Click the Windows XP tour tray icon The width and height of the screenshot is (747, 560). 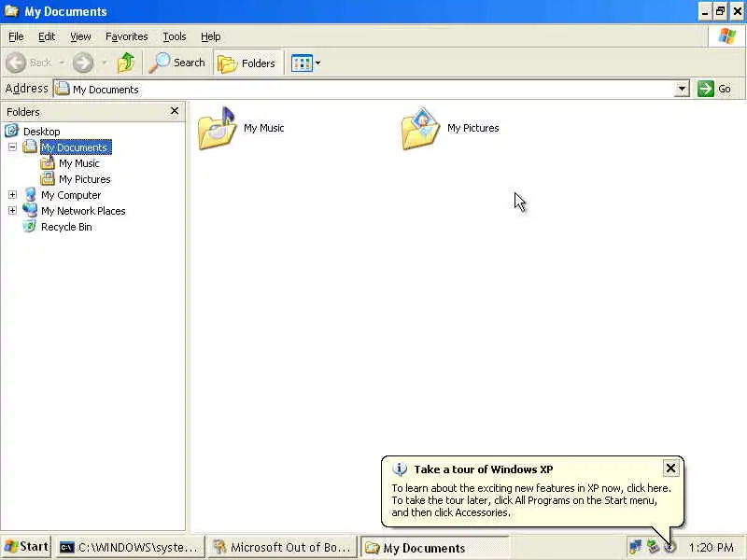coord(669,547)
